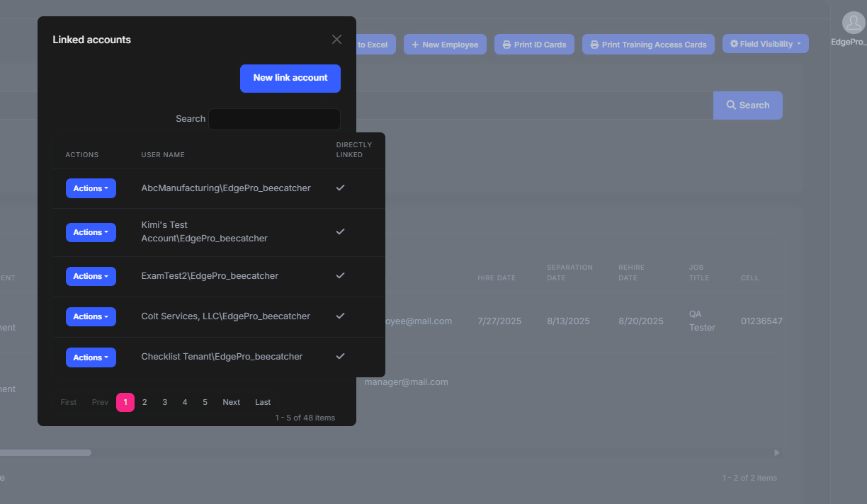867x504 pixels.
Task: Click Prev page link in pagination
Action: point(100,402)
